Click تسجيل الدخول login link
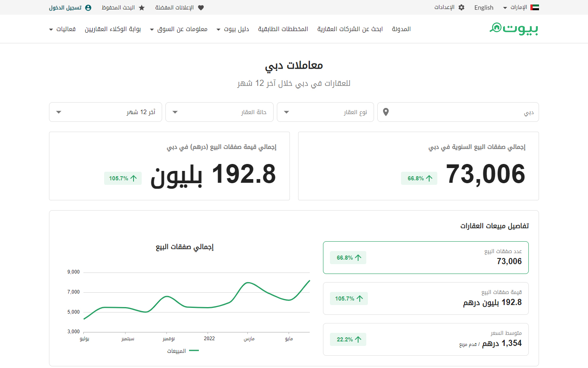 click(70, 7)
